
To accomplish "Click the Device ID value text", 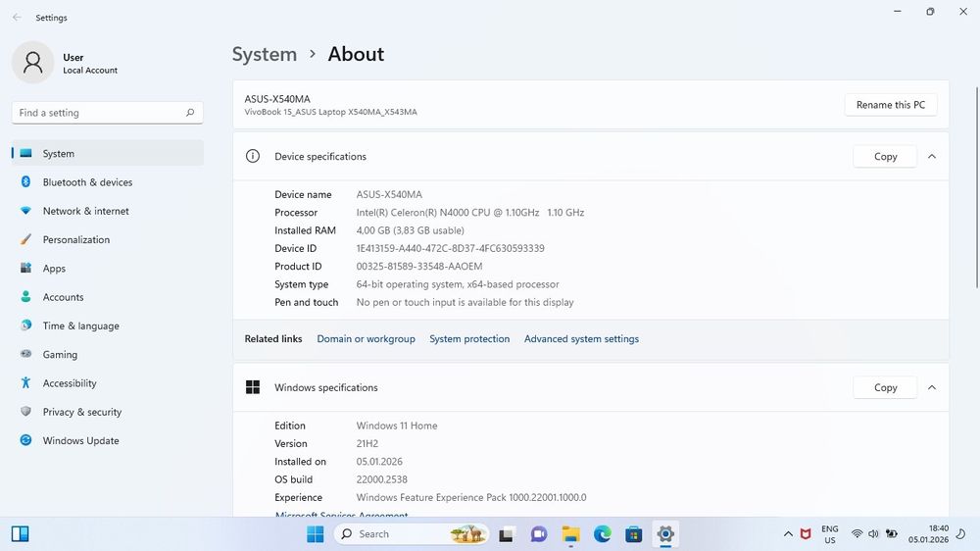I will pyautogui.click(x=450, y=248).
